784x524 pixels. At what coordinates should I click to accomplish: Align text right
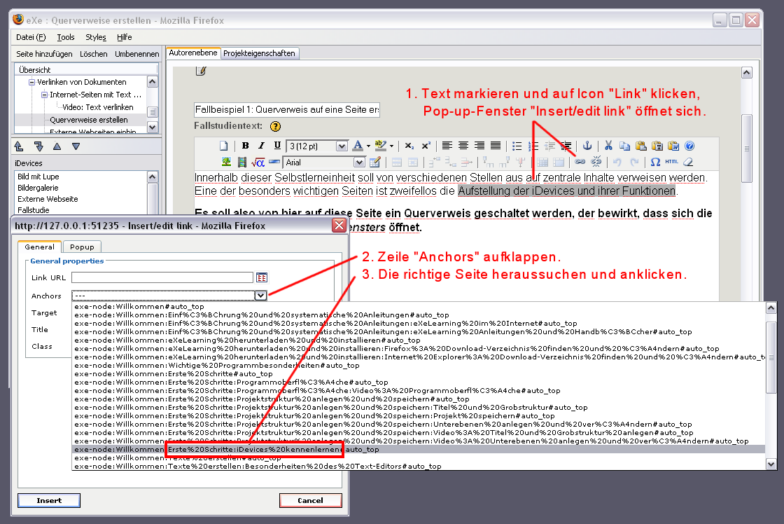click(480, 146)
